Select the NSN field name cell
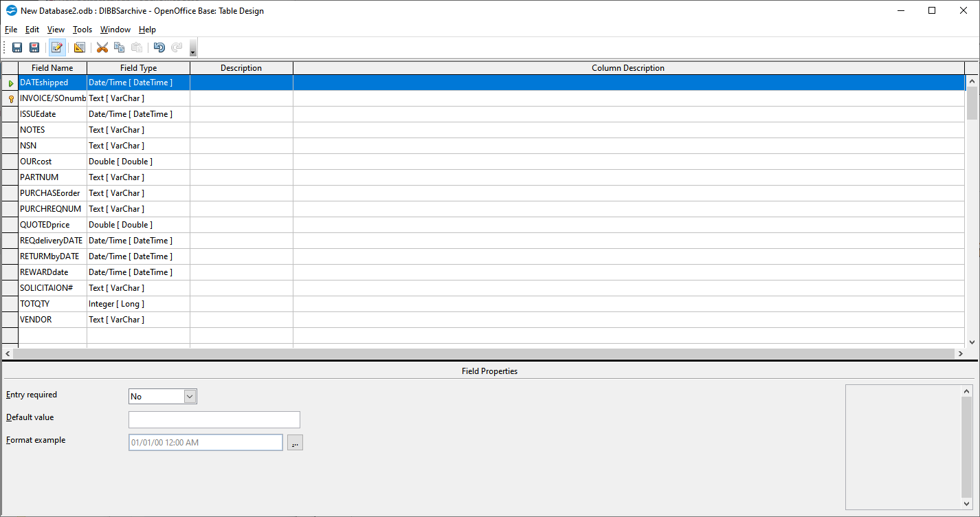Viewport: 980px width, 517px height. coord(52,146)
